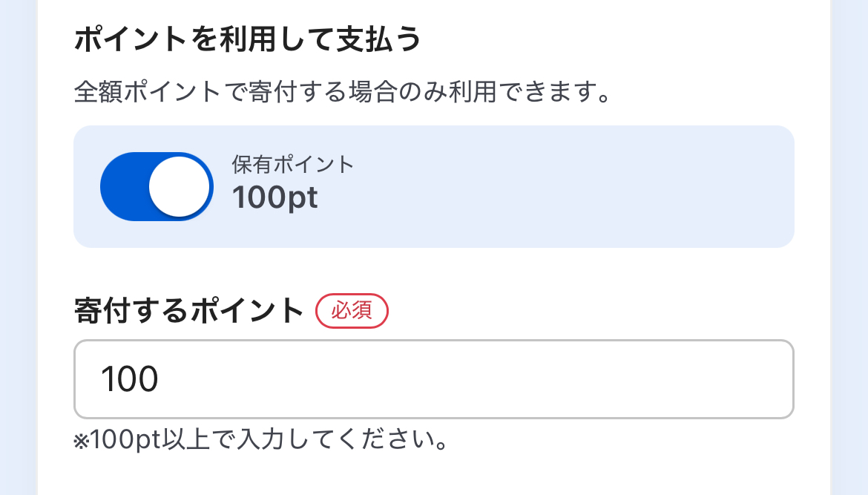Click the 寄付するポイント field label
Image resolution: width=868 pixels, height=495 pixels.
tap(189, 311)
